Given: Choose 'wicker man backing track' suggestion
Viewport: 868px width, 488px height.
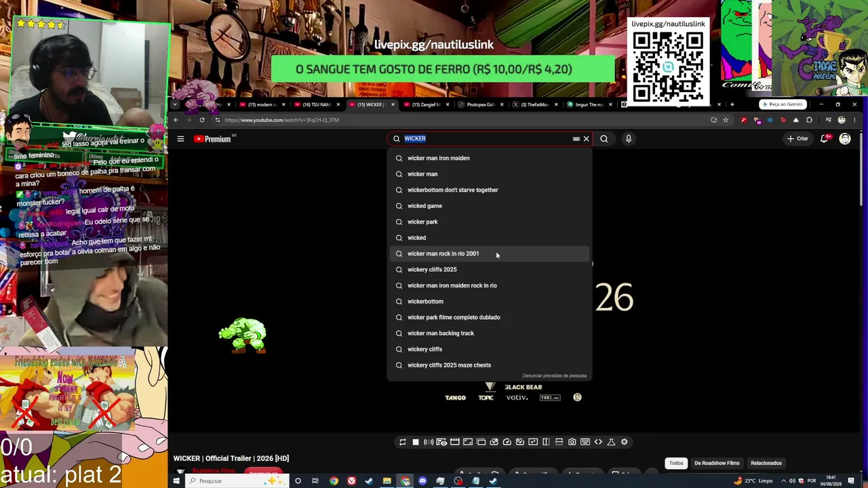Looking at the screenshot, I should pos(489,333).
